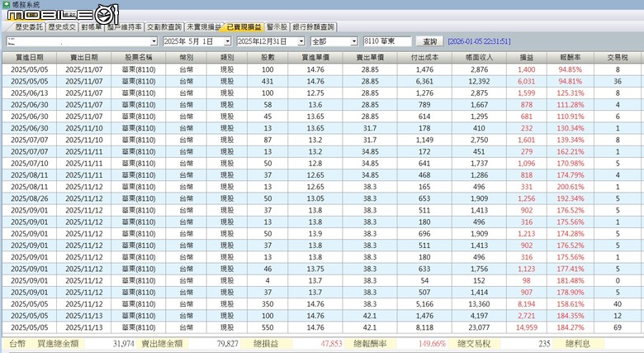Switch to the 銀行餘額查詢 tab
The height and width of the screenshot is (353, 644).
coord(314,27)
